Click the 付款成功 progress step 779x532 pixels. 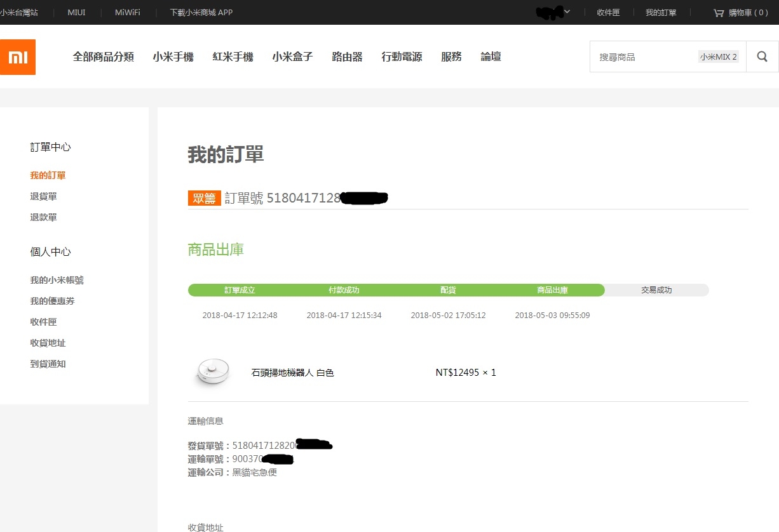pos(344,290)
